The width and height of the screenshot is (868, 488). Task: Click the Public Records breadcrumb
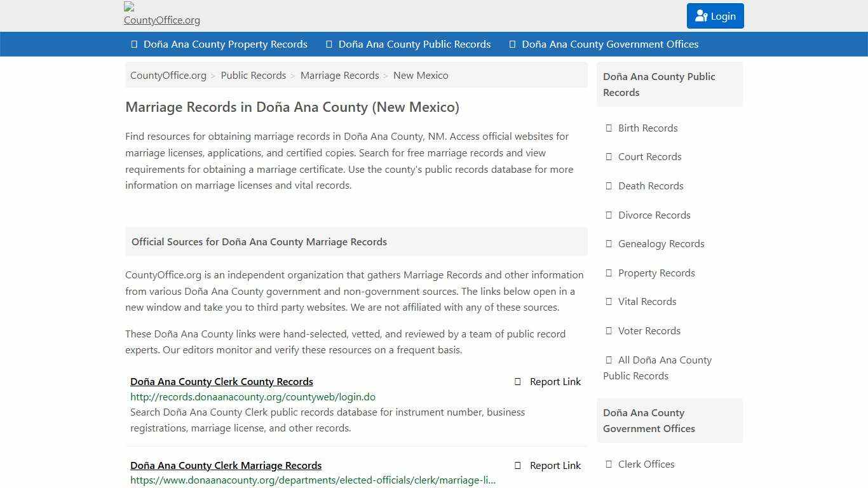[x=253, y=75]
